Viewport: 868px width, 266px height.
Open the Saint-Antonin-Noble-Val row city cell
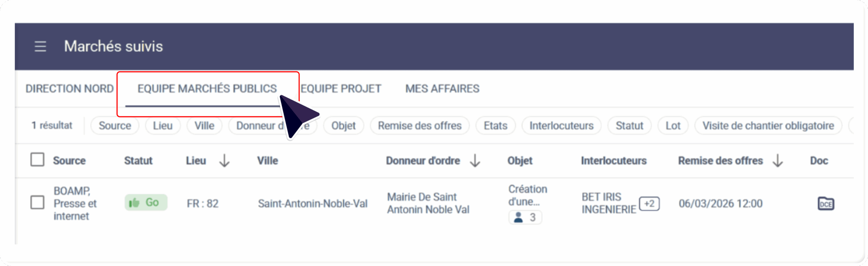point(312,204)
